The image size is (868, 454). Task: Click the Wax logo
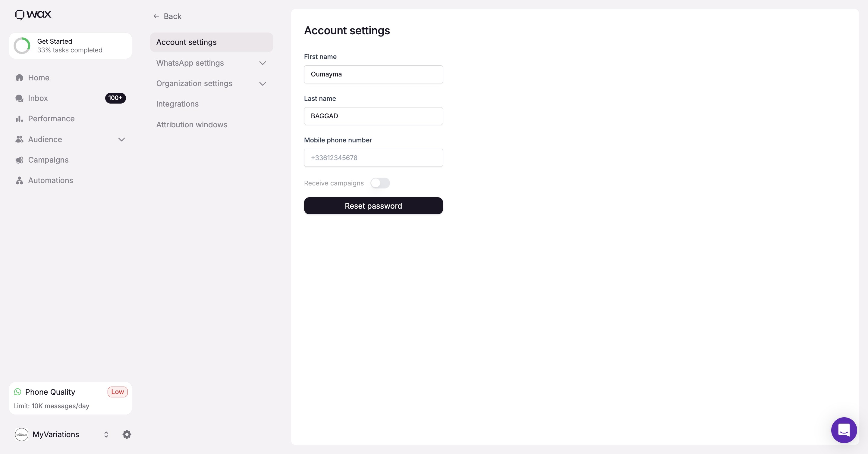click(x=33, y=14)
